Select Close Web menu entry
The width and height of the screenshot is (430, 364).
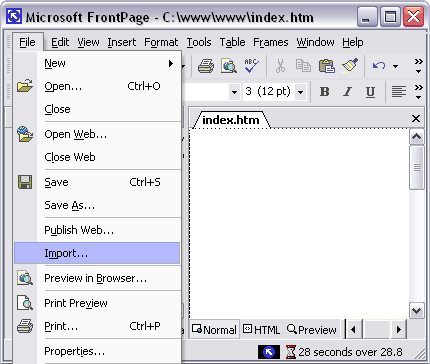pos(97,157)
